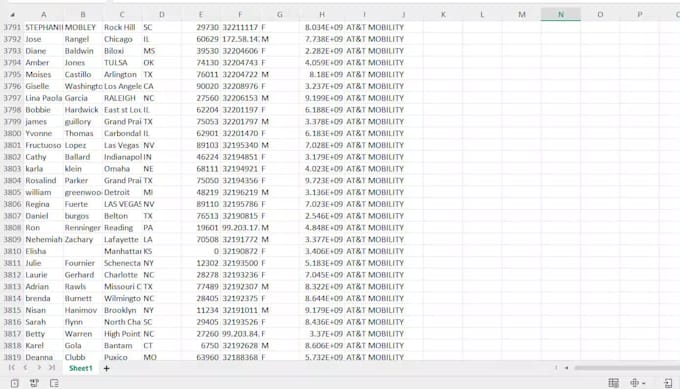This screenshot has height=389, width=680.
Task: Click cell containing Belton
Action: [122, 216]
